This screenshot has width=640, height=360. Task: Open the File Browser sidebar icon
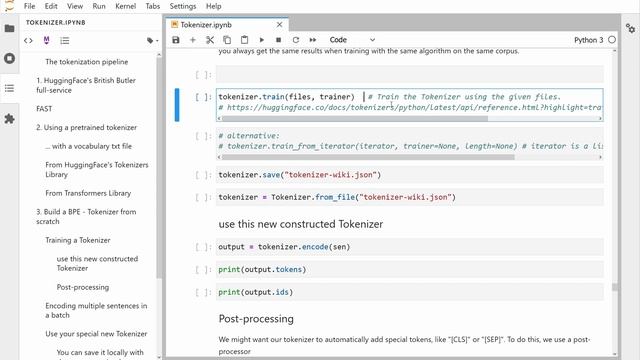coord(9,28)
